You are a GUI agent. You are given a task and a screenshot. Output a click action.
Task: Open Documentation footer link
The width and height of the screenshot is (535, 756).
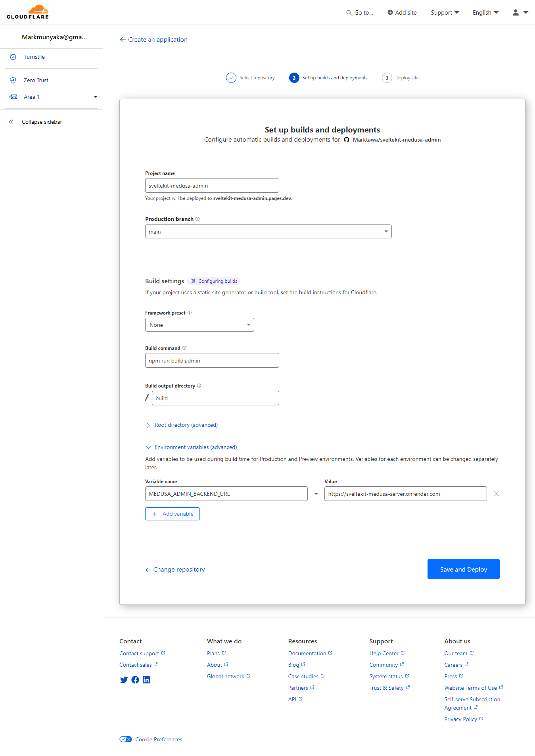[310, 653]
